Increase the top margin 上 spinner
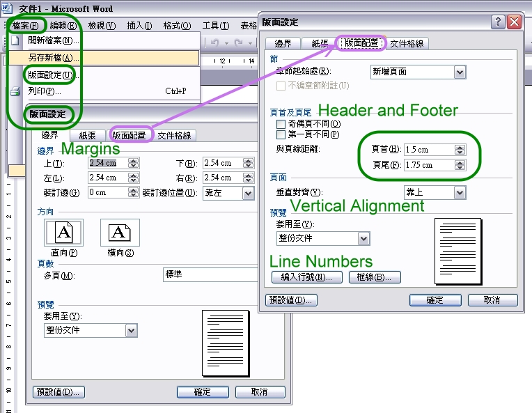 [x=133, y=161]
